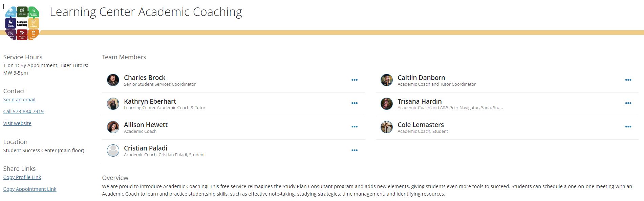Open the options menu for Caitlin Danborn

(x=629, y=80)
